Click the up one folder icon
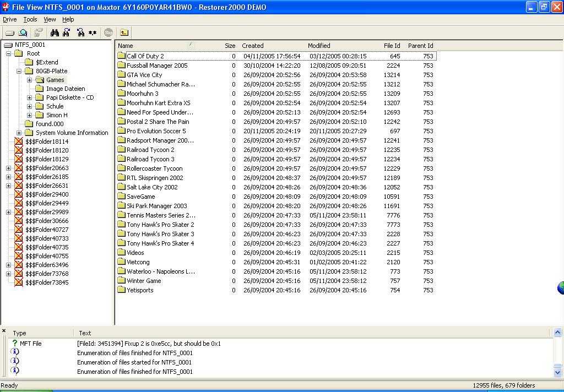The image size is (564, 392). click(x=124, y=33)
